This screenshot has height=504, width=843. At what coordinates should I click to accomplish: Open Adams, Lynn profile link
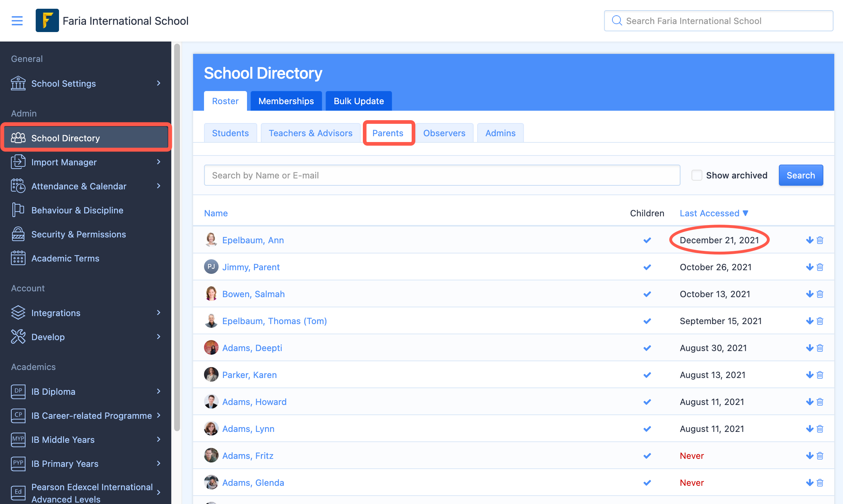248,429
